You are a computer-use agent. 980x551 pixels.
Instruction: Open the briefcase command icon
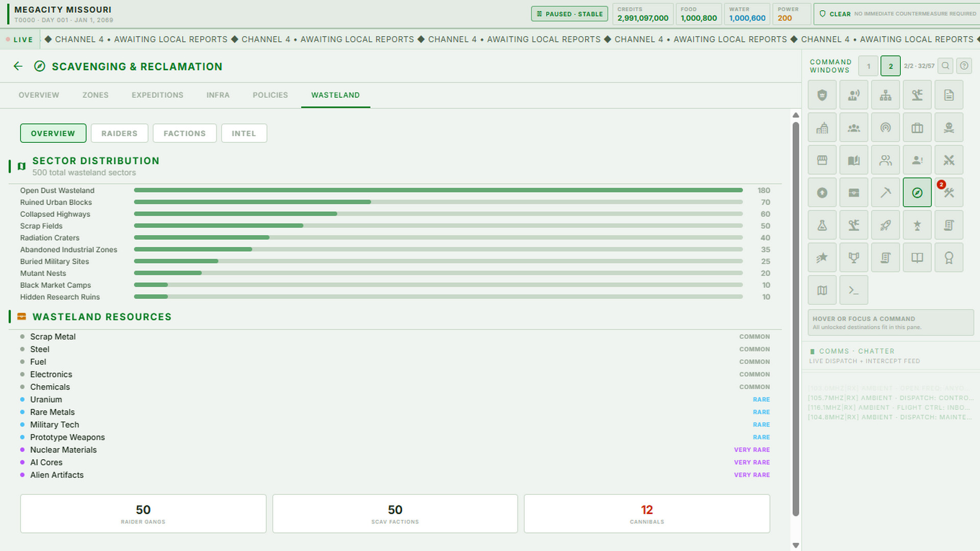coord(917,128)
